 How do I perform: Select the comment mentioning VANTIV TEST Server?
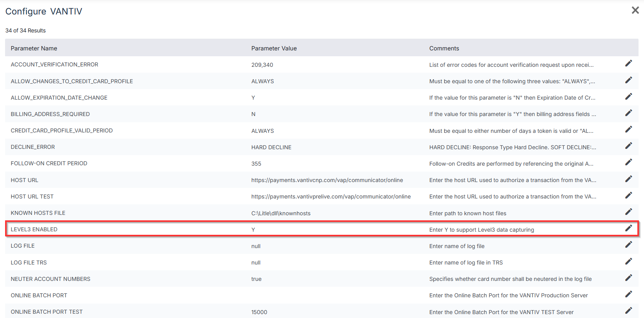(502, 312)
